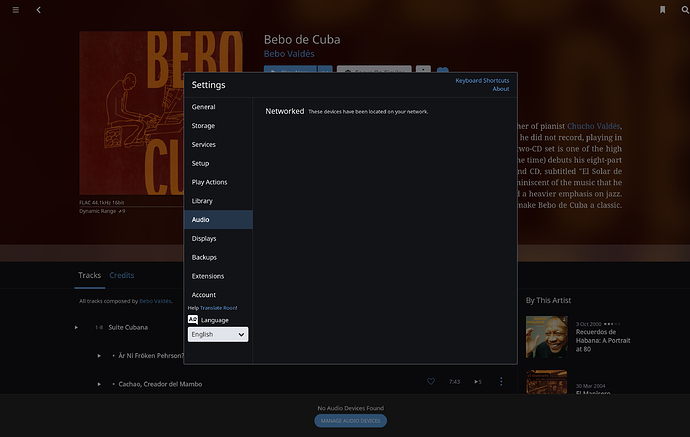Open the Chucho Valdés link in review
Viewport: 690px width, 437px height.
(594, 126)
